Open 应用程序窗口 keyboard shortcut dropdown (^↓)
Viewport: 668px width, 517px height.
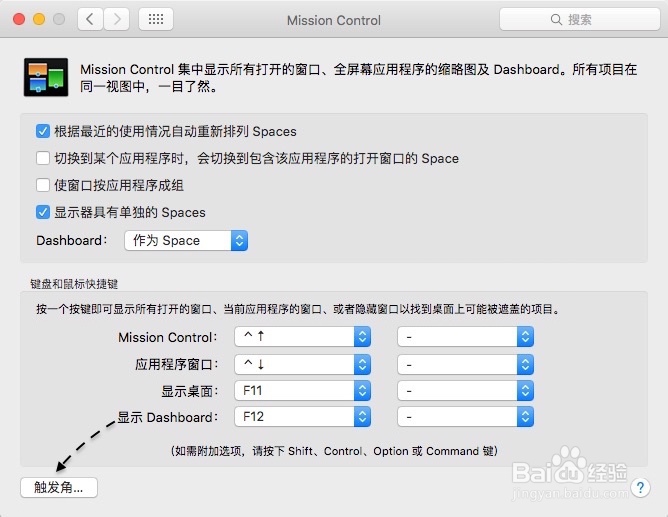pos(302,365)
